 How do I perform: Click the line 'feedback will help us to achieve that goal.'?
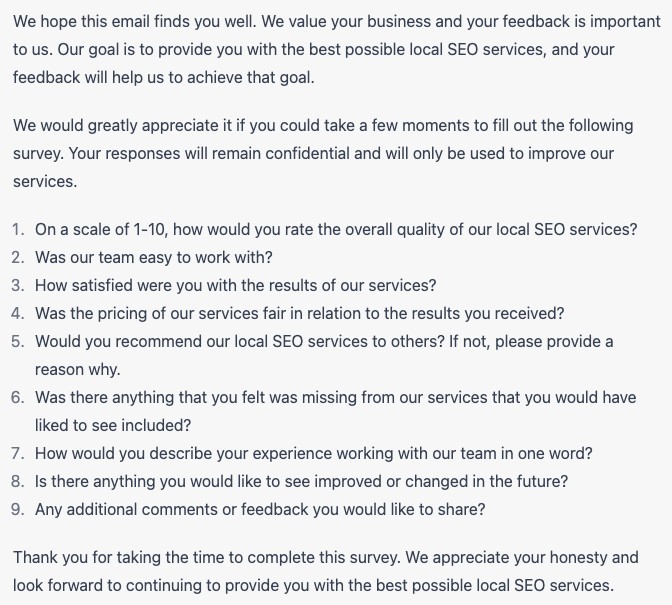coord(164,78)
